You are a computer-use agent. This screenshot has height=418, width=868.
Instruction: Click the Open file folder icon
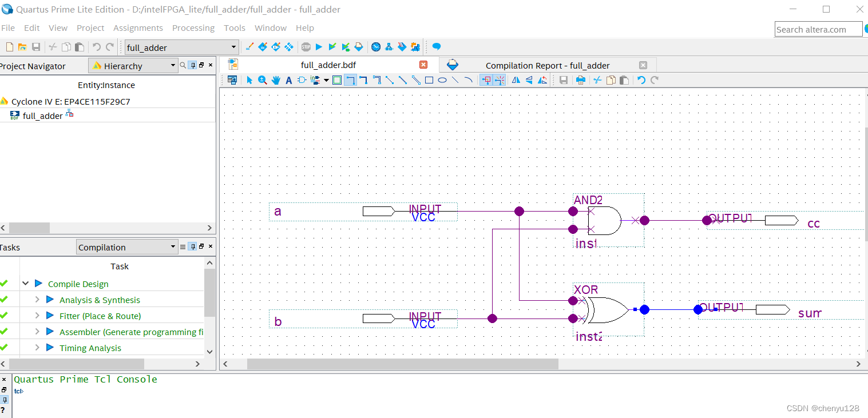22,47
